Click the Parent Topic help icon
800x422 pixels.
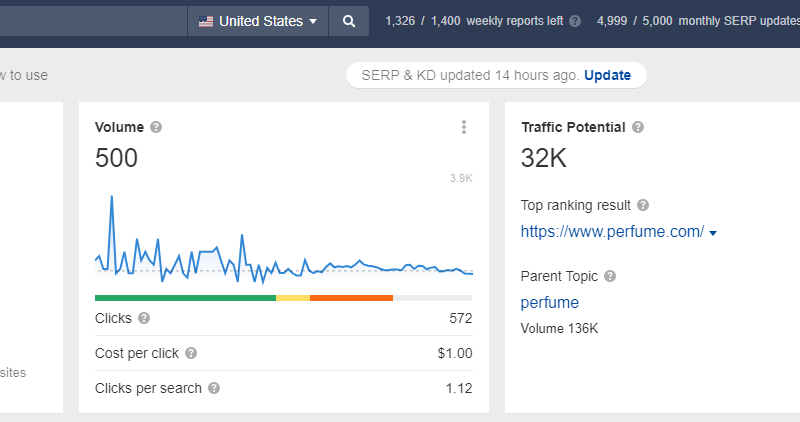point(610,276)
